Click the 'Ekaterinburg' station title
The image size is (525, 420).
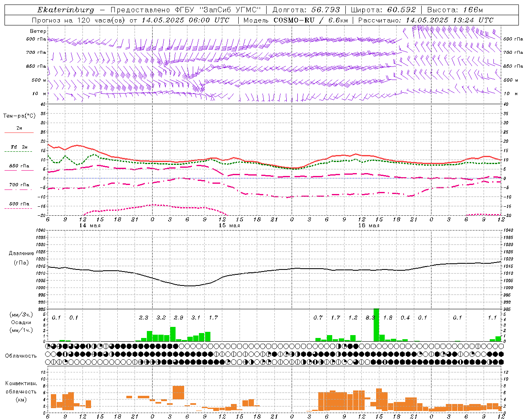coord(66,10)
